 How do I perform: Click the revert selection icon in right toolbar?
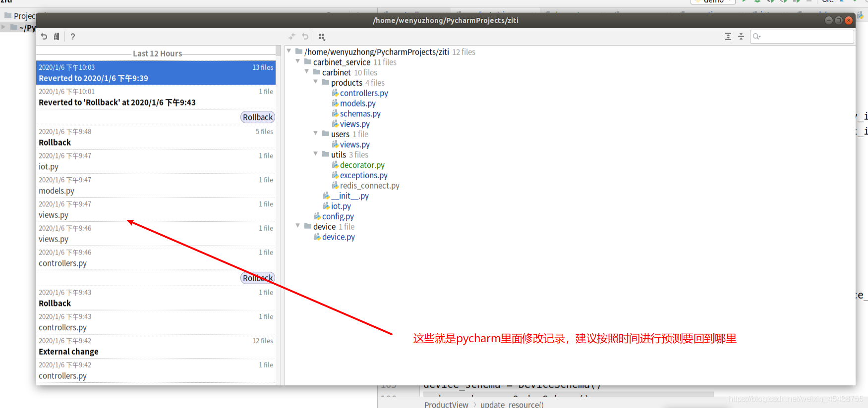tap(305, 37)
